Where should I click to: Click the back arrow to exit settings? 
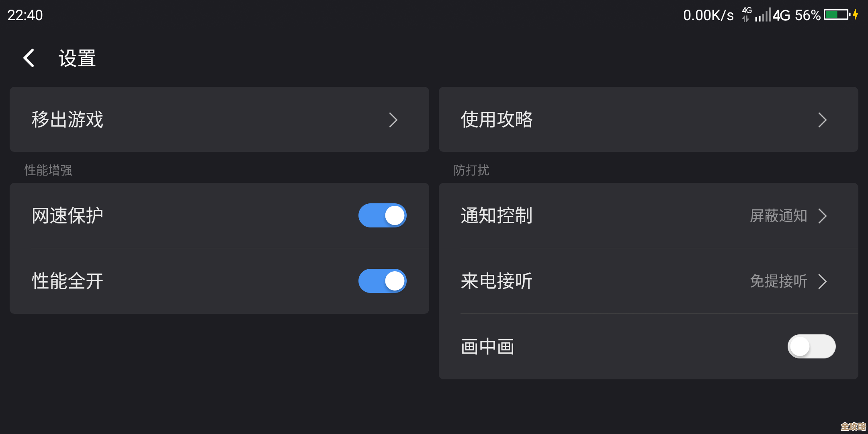29,57
